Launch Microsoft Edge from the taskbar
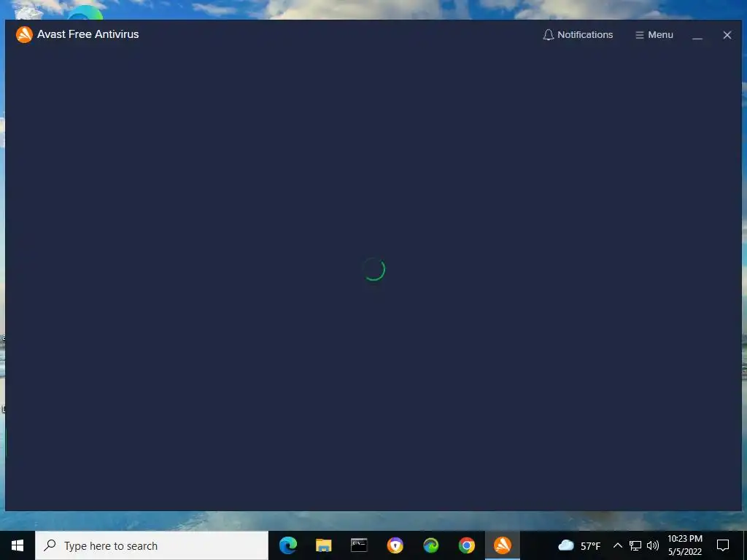The width and height of the screenshot is (747, 560). [287, 545]
